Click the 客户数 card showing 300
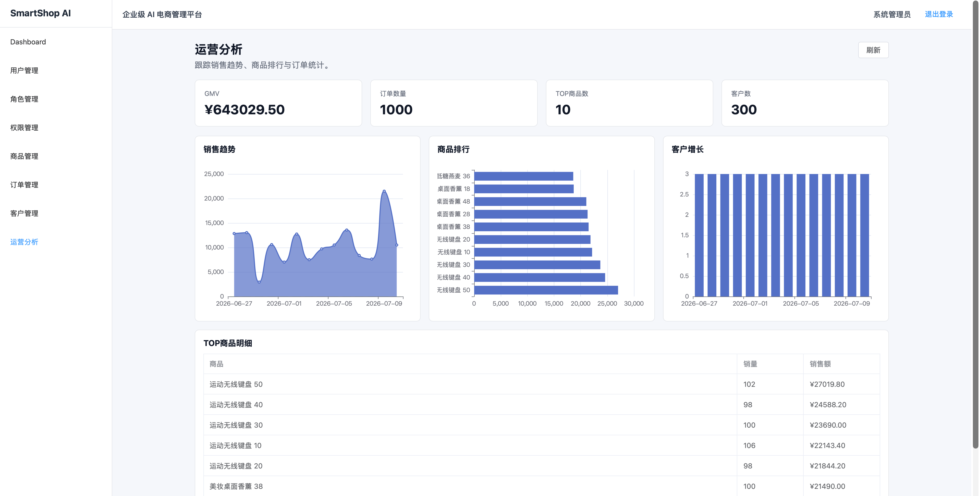 805,103
